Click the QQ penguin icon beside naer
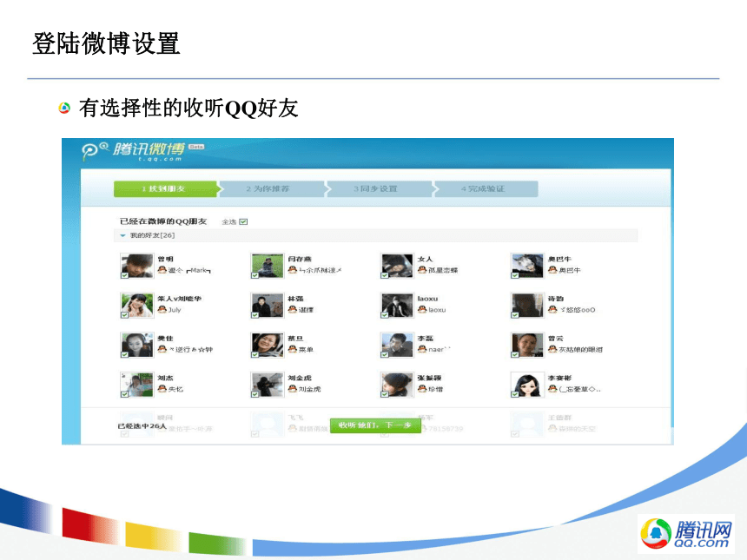Image resolution: width=747 pixels, height=560 pixels. [422, 349]
